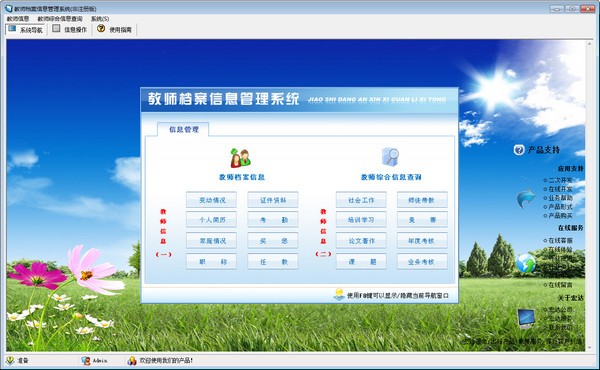Click the 应用支持 section heading
Image resolution: width=600 pixels, height=370 pixels.
pos(570,168)
